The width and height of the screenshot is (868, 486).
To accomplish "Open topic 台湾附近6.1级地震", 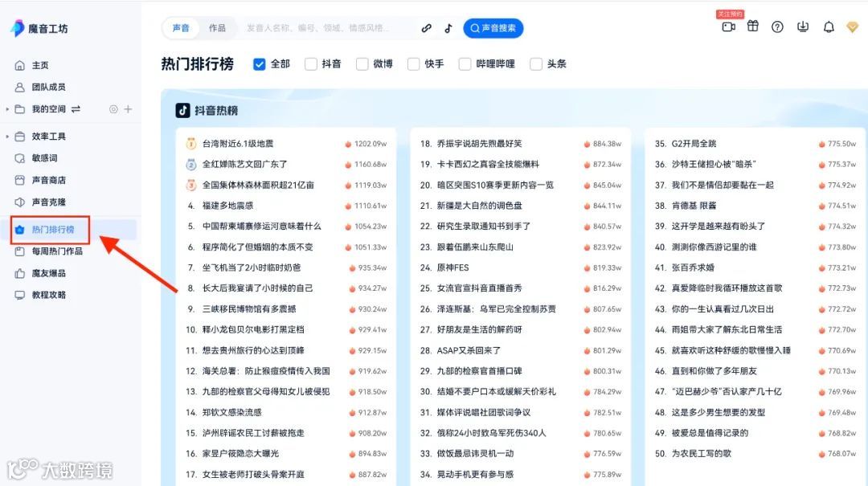I will (x=237, y=143).
